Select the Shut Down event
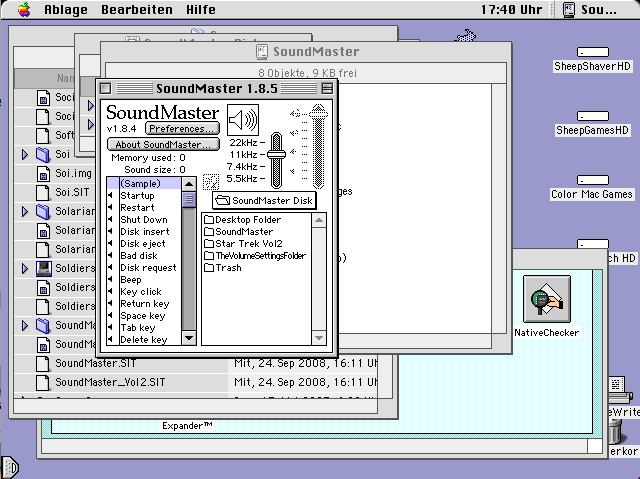Viewport: 640px width, 479px height. 143,220
